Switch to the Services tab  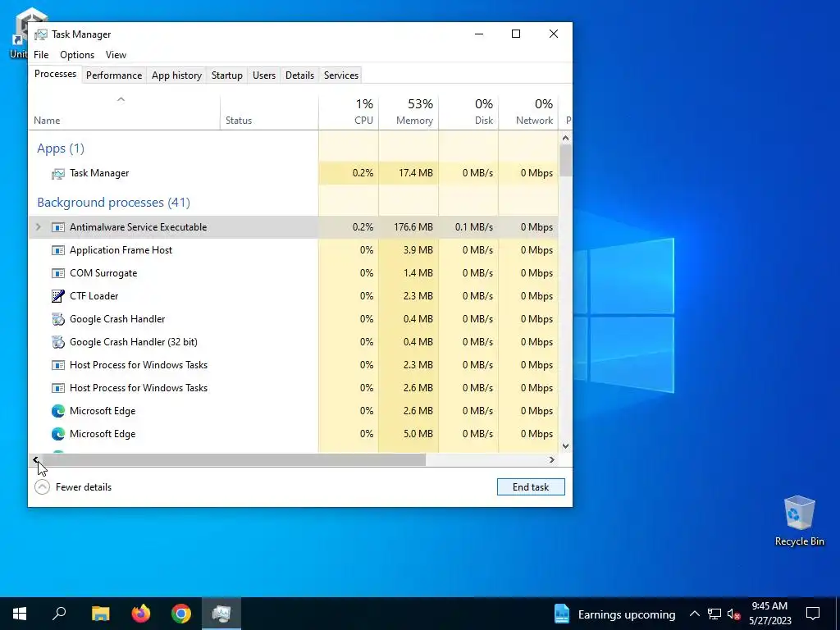(341, 75)
